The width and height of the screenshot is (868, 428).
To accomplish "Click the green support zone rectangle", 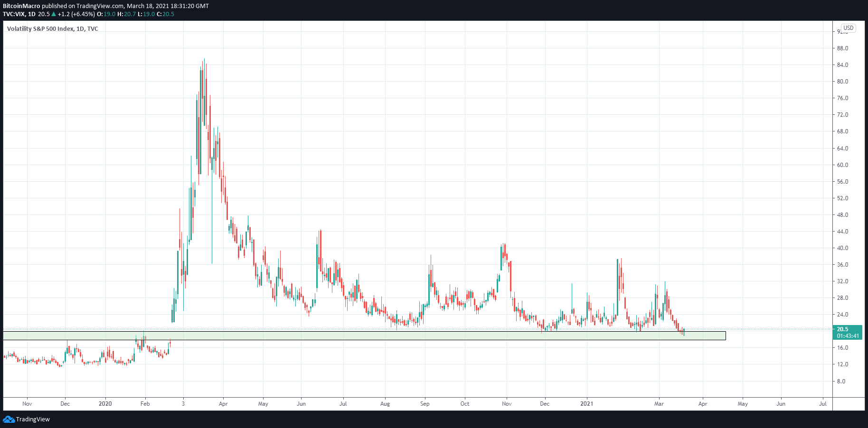I will [364, 335].
